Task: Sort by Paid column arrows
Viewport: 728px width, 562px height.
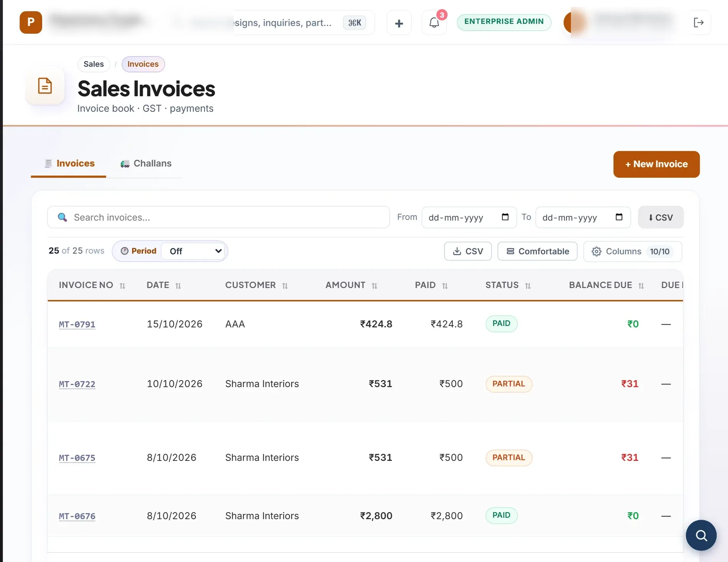Action: click(445, 286)
